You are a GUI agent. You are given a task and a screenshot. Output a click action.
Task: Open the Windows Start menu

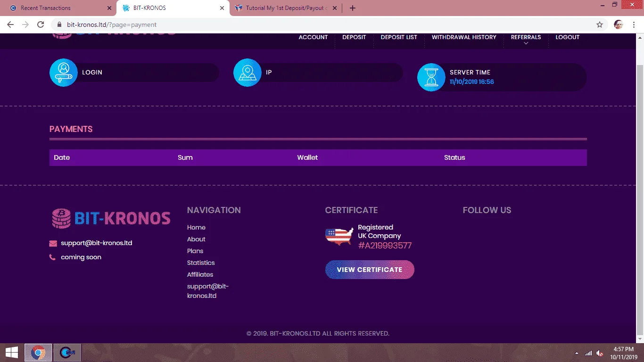(x=11, y=353)
